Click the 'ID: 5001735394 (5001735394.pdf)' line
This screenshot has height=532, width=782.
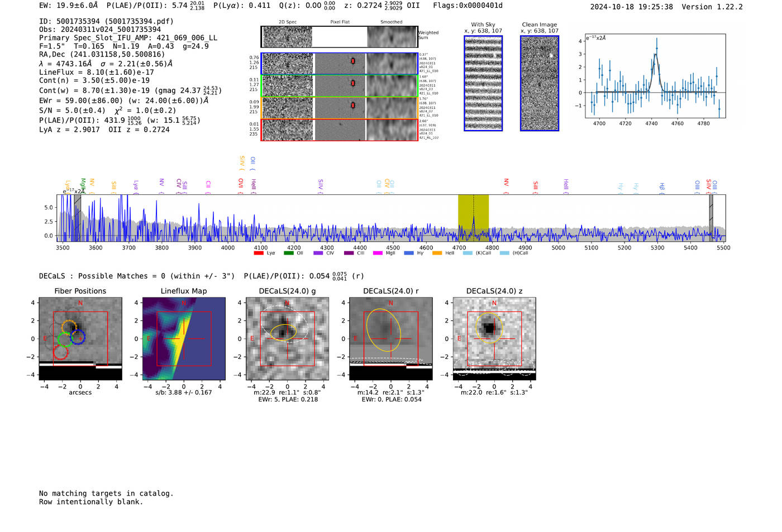coord(106,21)
